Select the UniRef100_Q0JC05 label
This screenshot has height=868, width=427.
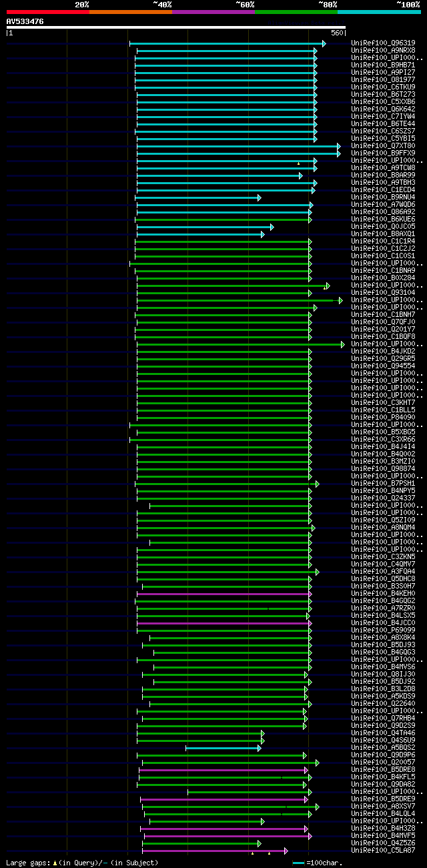click(x=383, y=227)
